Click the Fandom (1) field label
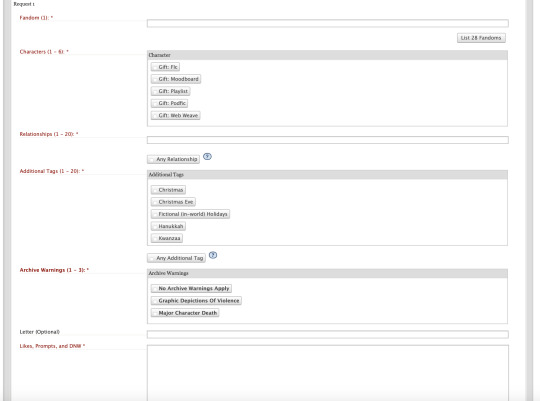The height and width of the screenshot is (401, 540). [36, 18]
